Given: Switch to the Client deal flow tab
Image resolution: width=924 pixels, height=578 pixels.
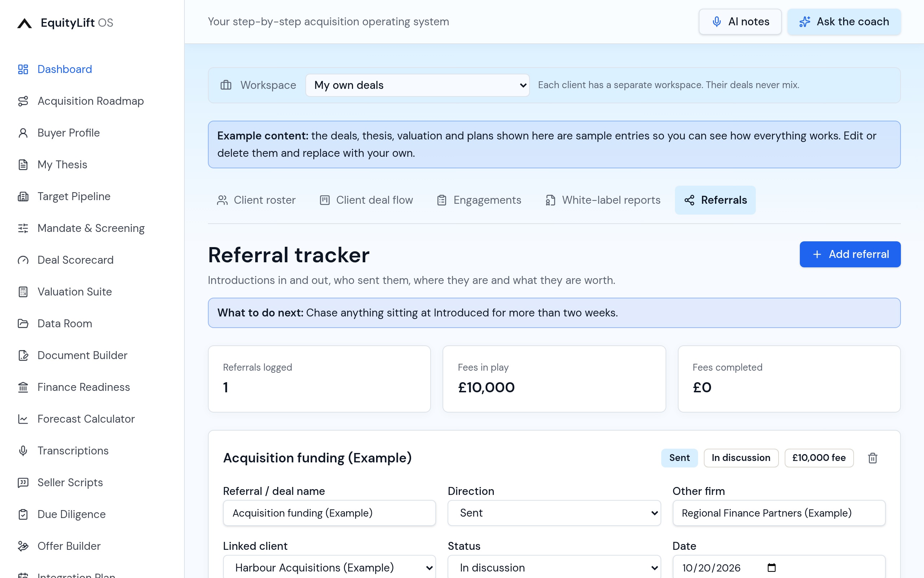Looking at the screenshot, I should [x=366, y=200].
